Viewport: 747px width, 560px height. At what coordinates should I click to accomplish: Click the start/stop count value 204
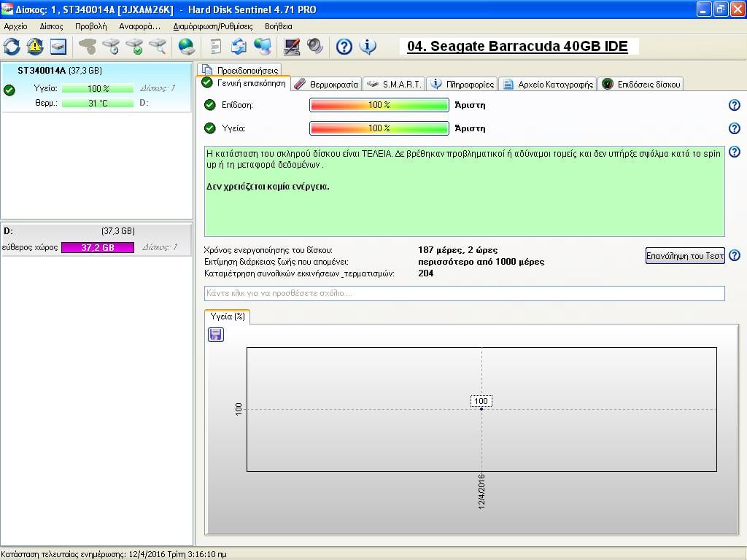coord(426,273)
